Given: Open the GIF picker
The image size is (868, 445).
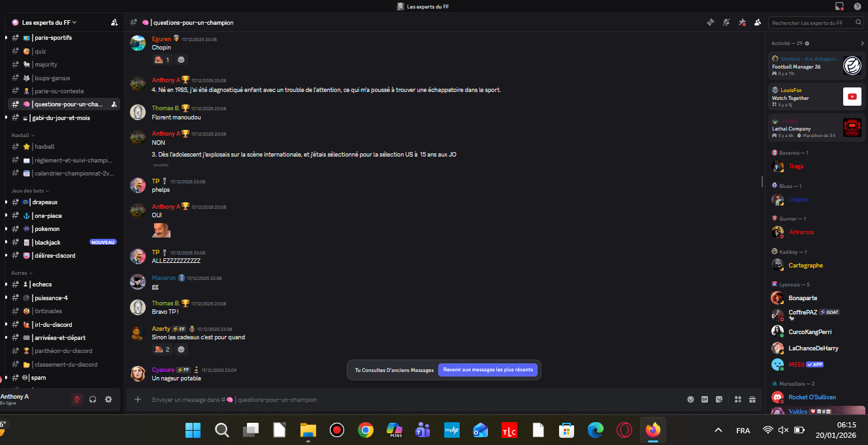Looking at the screenshot, I should (x=705, y=399).
